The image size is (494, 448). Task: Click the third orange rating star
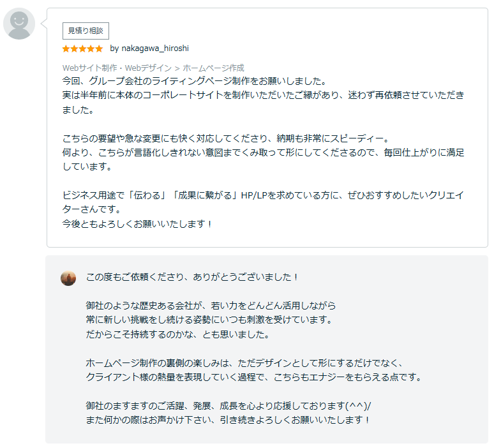pos(82,49)
